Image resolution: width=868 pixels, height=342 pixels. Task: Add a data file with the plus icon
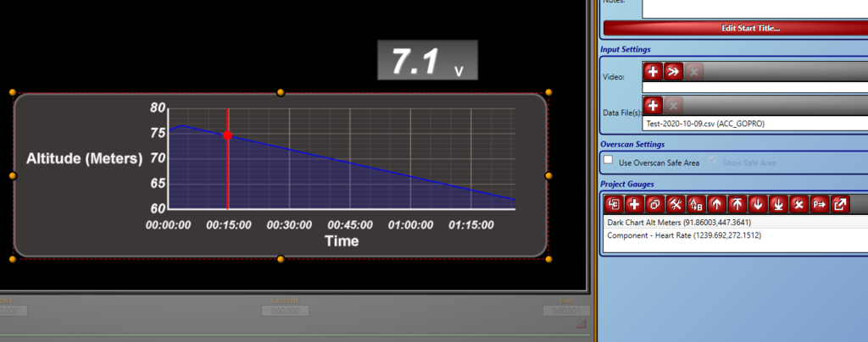[653, 106]
